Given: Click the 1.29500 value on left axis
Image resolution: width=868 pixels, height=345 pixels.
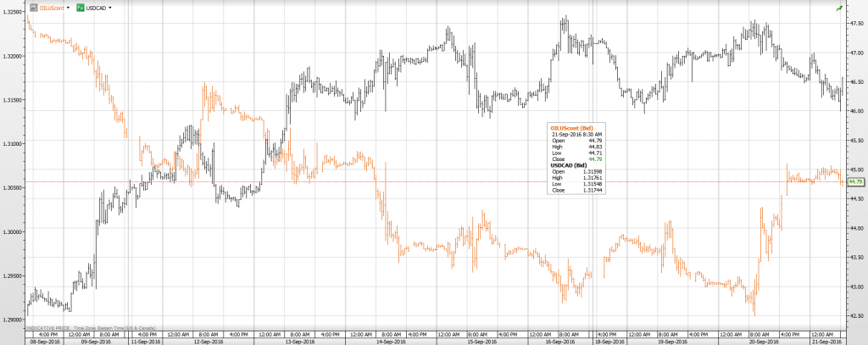Looking at the screenshot, I should pyautogui.click(x=12, y=275).
